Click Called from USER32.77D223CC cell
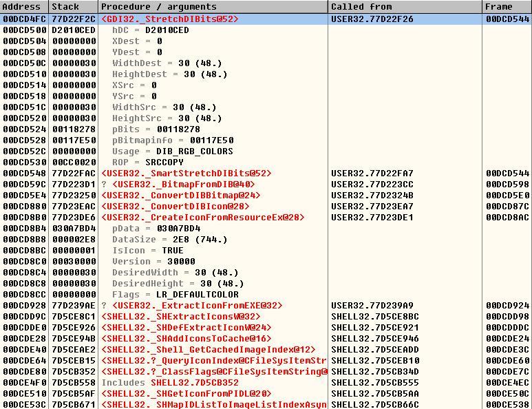This screenshot has height=409, width=532. pyautogui.click(x=372, y=185)
